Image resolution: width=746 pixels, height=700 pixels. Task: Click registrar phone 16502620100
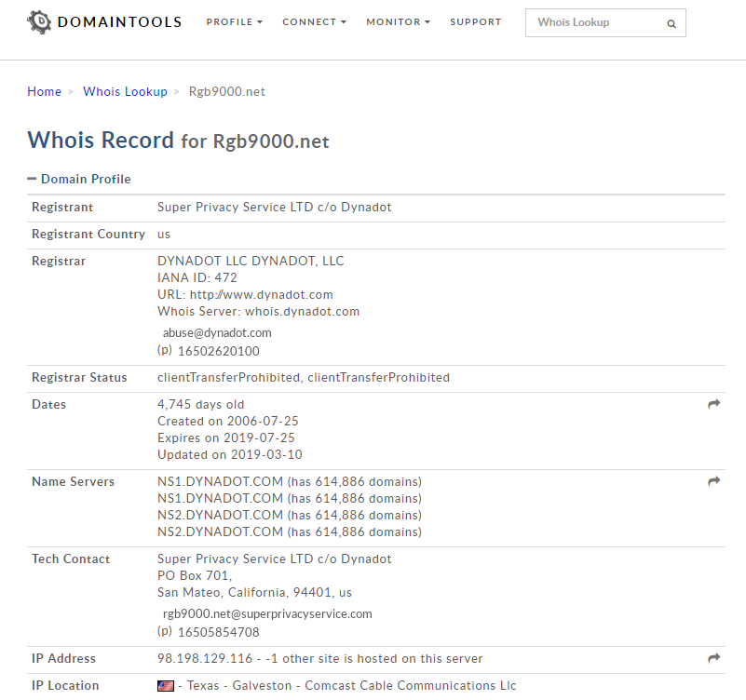(x=219, y=351)
